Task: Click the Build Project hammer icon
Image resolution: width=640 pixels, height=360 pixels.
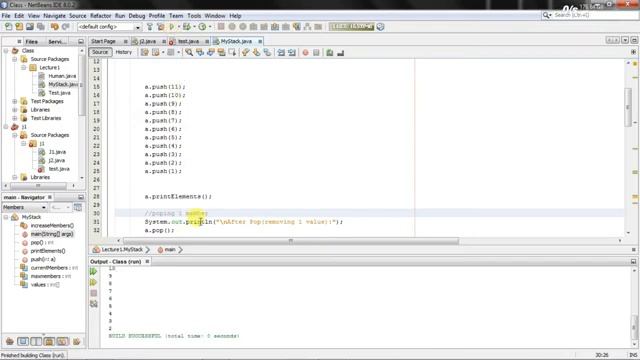Action: pos(150,27)
